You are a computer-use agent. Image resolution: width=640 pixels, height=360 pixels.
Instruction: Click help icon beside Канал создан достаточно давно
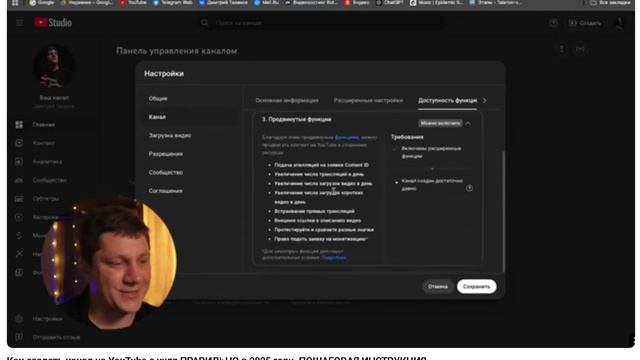(x=469, y=188)
